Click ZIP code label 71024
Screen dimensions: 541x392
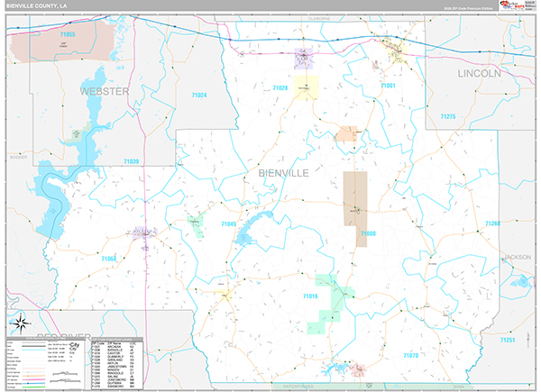coord(198,95)
